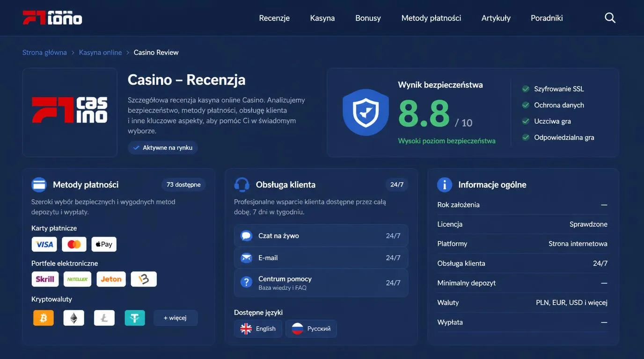
Task: Click the PLN, EUR, USD i więcej value
Action: 571,302
